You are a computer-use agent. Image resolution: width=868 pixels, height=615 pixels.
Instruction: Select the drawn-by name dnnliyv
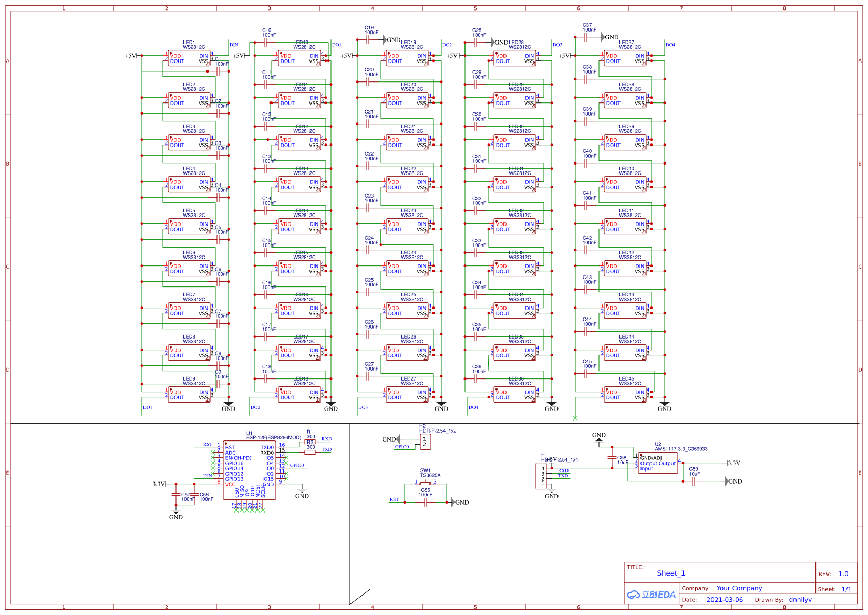(x=800, y=600)
